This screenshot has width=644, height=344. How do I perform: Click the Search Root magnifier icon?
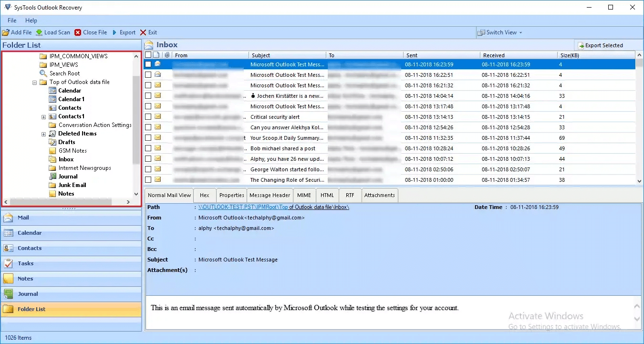[x=43, y=73]
